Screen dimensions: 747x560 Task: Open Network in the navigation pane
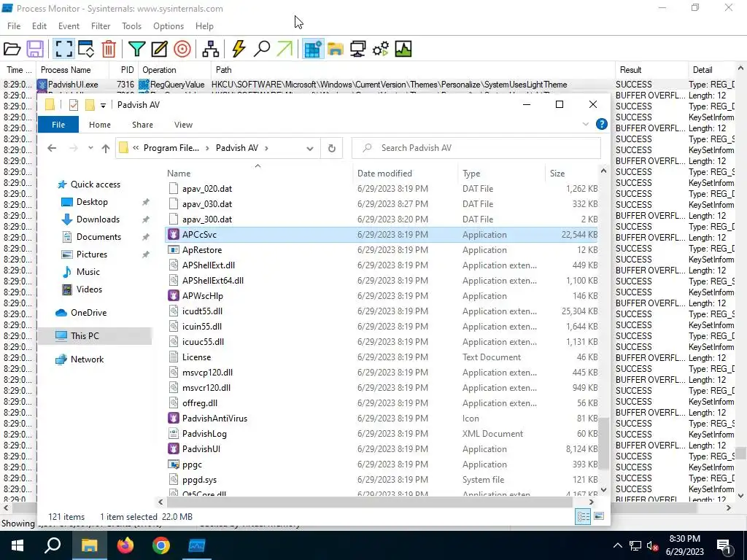(87, 359)
